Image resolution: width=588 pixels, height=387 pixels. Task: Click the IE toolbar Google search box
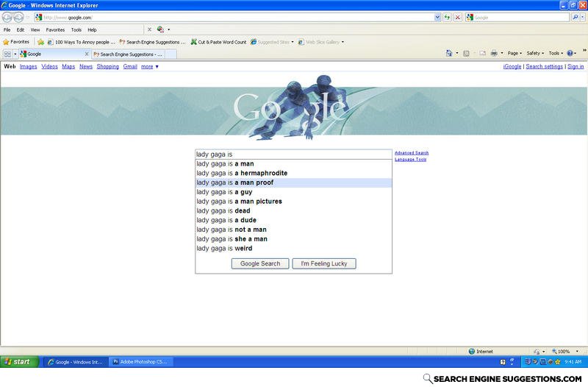pos(517,17)
